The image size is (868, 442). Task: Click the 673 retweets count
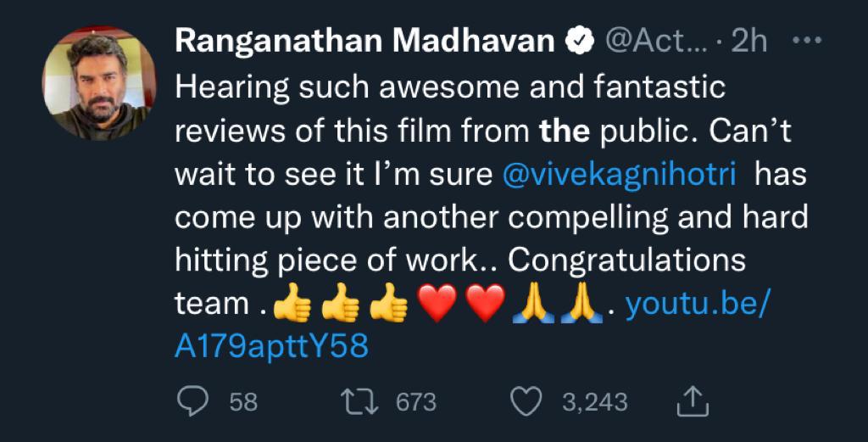pos(415,401)
